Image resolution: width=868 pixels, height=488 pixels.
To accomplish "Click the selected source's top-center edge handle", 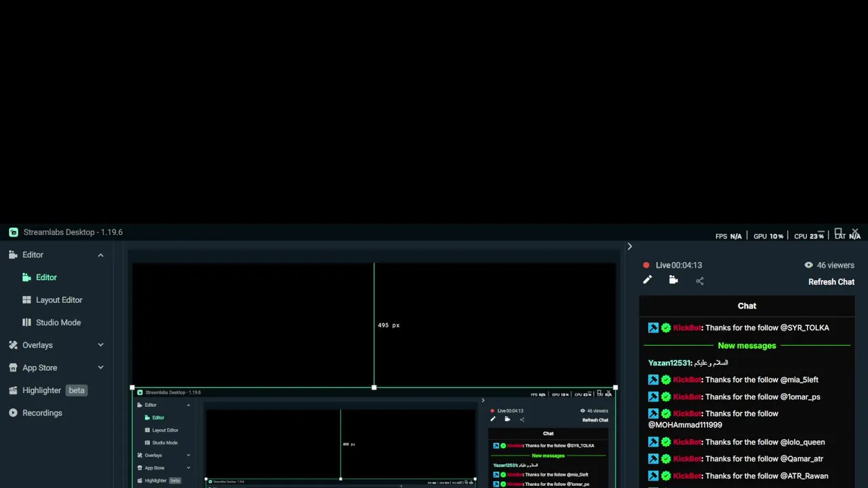I will 374,388.
